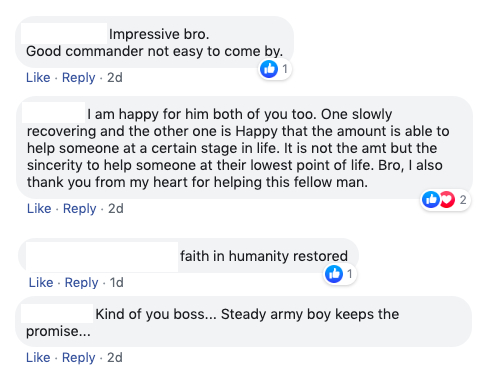This screenshot has height=387, width=498.
Task: Like the 'I am happy for him' comment
Action: click(x=39, y=209)
